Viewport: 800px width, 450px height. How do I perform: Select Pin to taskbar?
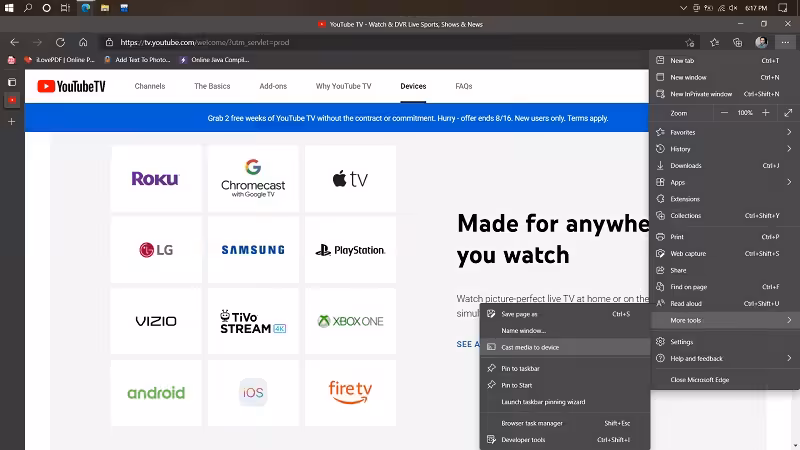click(565, 368)
